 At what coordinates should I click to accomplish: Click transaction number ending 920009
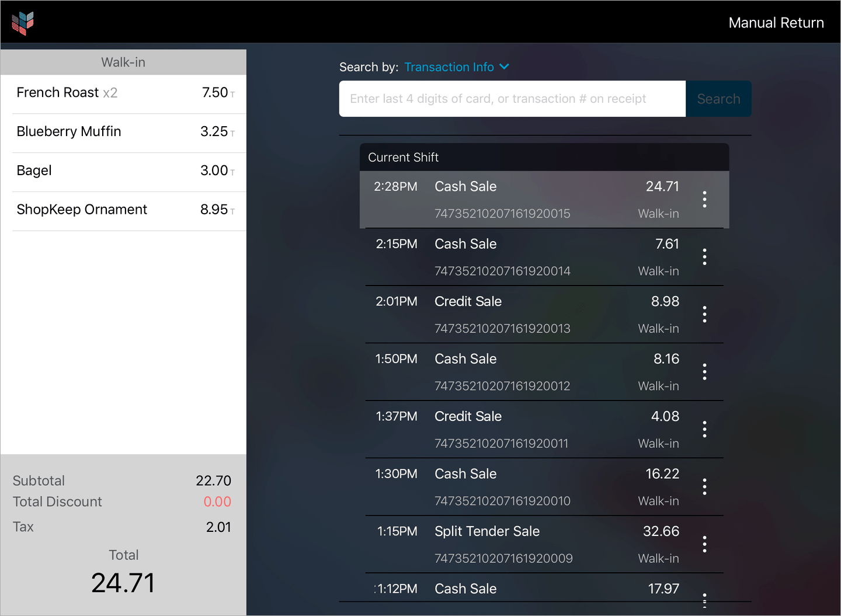pyautogui.click(x=503, y=559)
